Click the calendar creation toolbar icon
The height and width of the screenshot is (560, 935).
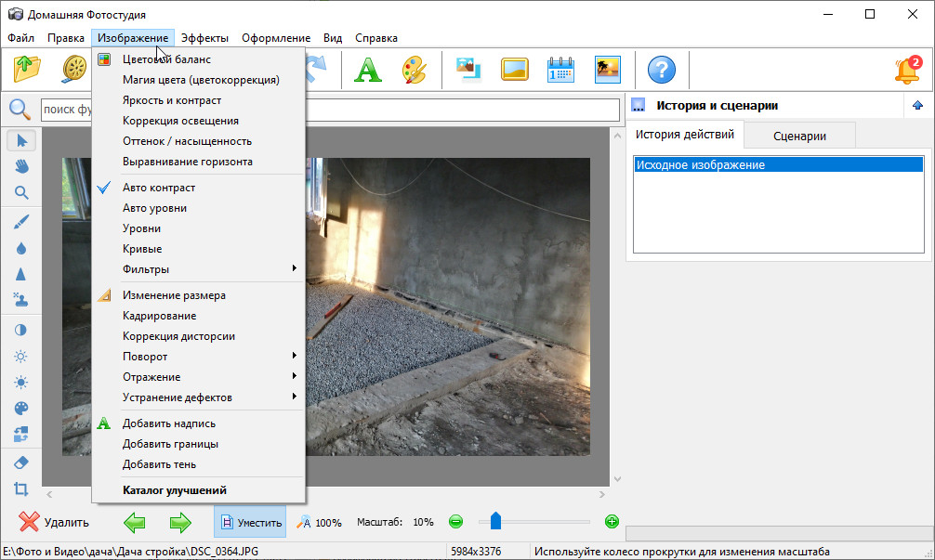(561, 70)
